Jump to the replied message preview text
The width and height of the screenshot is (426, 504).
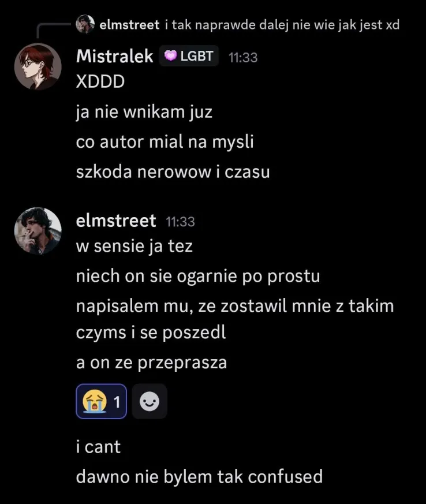coord(282,25)
